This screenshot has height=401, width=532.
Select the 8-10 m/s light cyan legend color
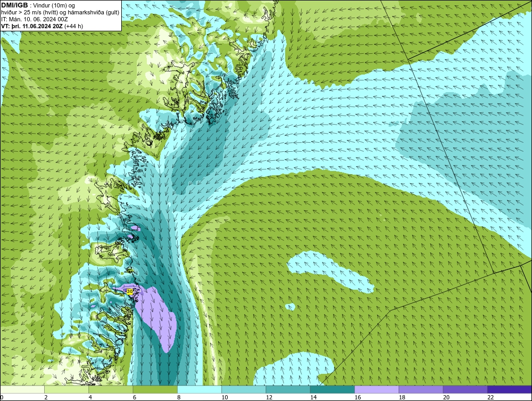pyautogui.click(x=199, y=389)
